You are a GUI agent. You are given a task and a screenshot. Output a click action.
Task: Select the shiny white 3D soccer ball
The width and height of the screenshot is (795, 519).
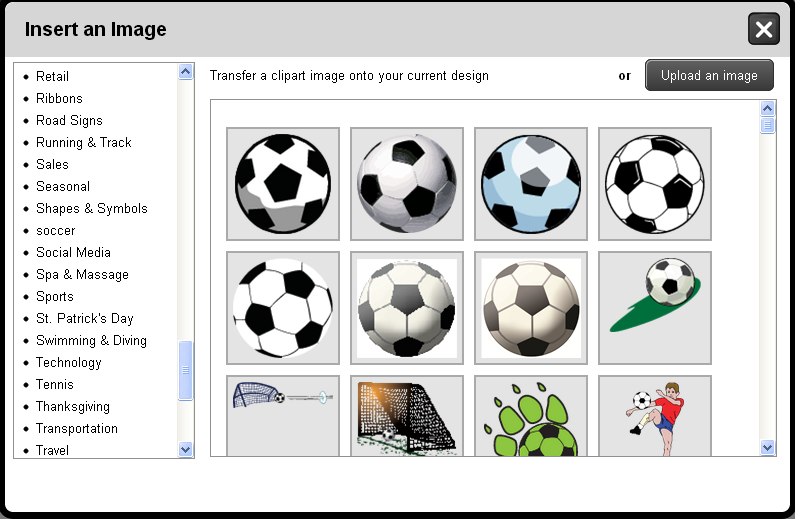(x=407, y=184)
